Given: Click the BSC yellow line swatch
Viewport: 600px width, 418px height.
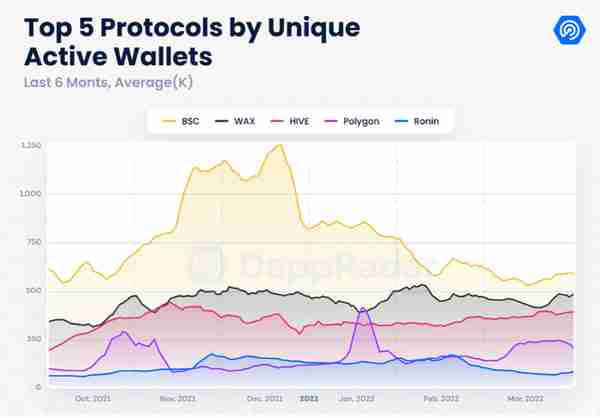Looking at the screenshot, I should click(x=169, y=121).
